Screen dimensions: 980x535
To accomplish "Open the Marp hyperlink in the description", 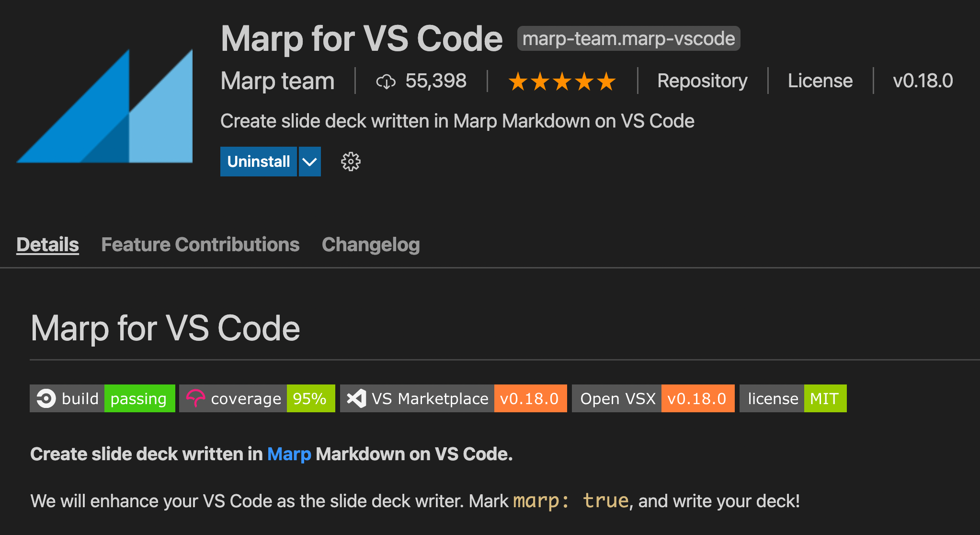I will pos(289,454).
